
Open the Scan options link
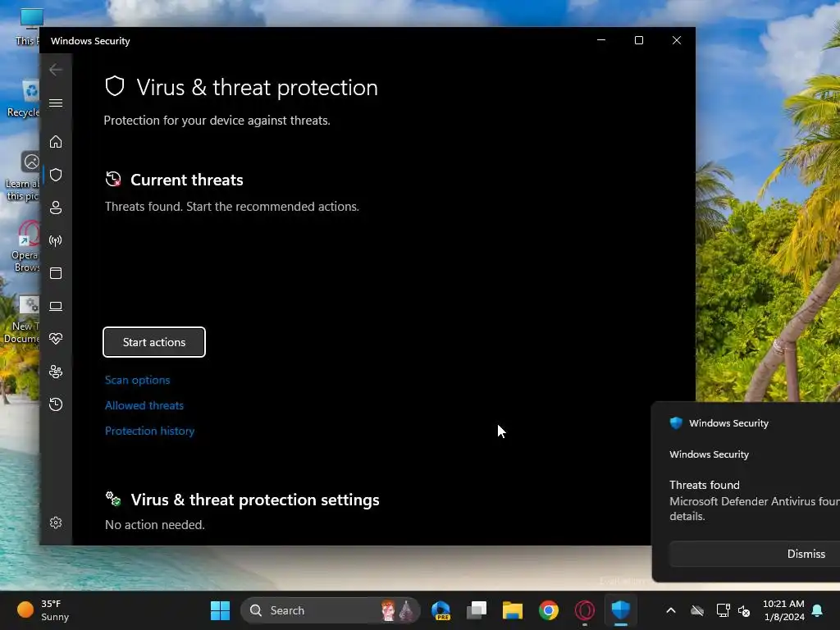pyautogui.click(x=138, y=381)
